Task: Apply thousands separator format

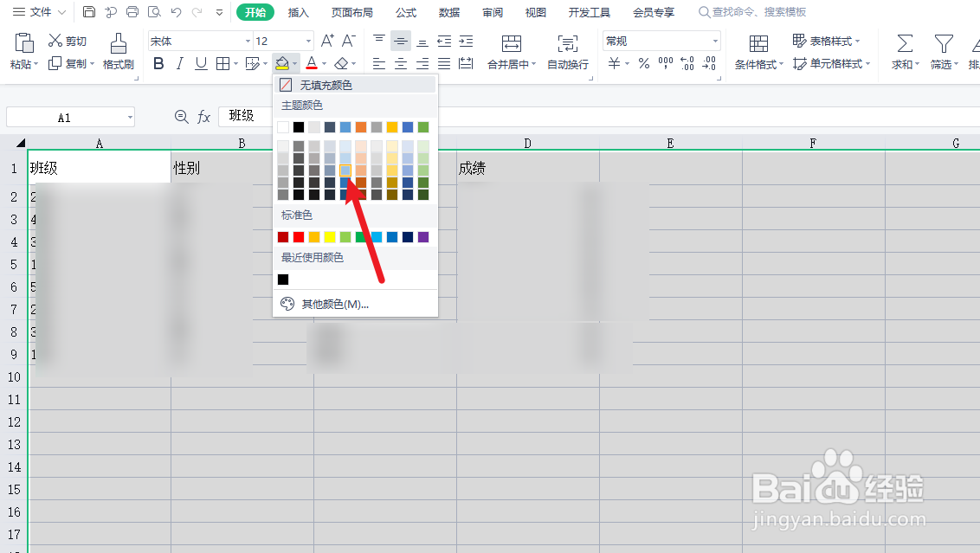Action: coord(666,63)
